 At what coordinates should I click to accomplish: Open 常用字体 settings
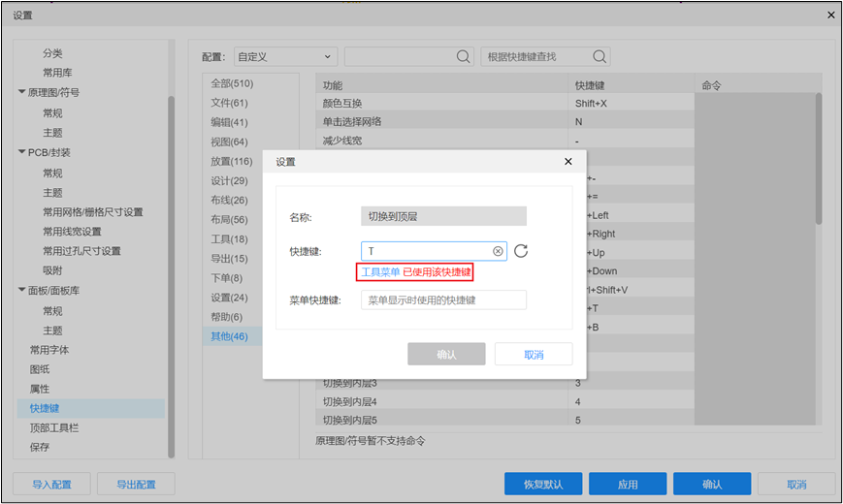click(49, 350)
